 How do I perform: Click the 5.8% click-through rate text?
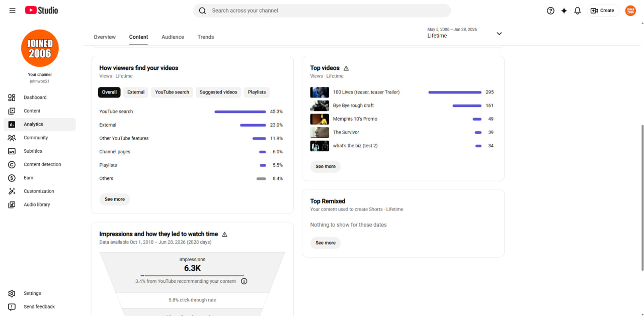192,300
